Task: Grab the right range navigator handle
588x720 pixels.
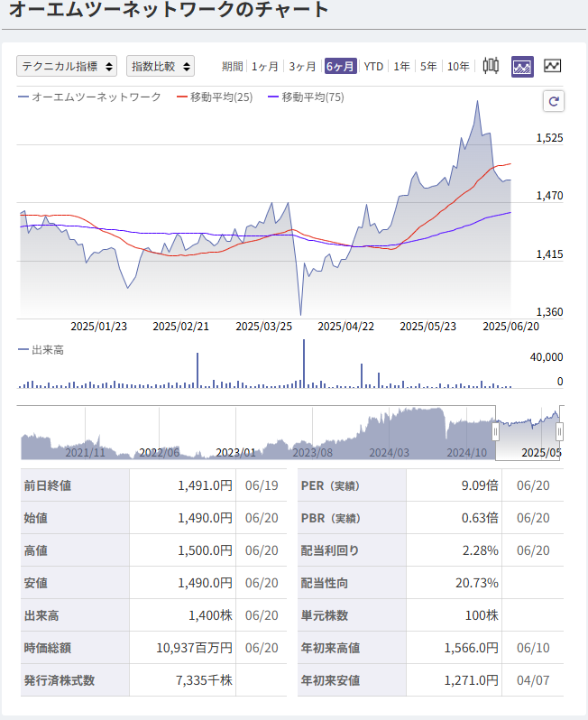Action: pos(559,432)
